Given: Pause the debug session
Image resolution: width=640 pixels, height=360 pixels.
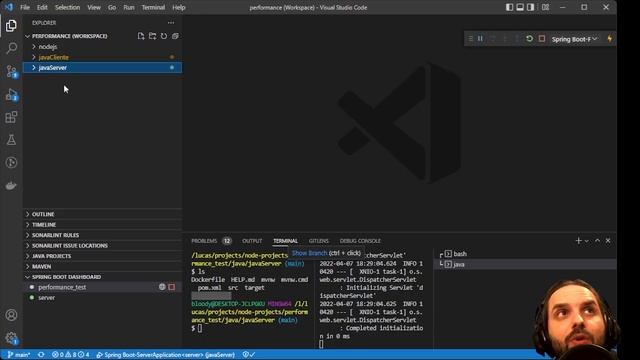Looking at the screenshot, I should [x=480, y=39].
